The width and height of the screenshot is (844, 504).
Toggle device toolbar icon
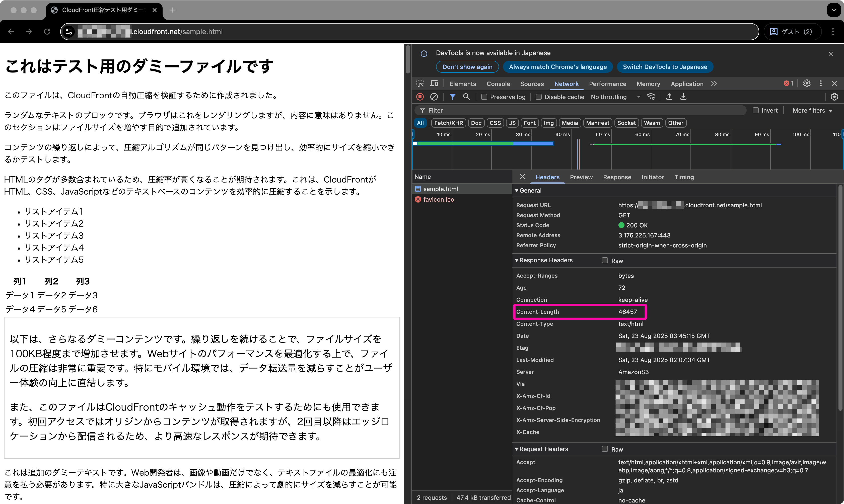434,83
